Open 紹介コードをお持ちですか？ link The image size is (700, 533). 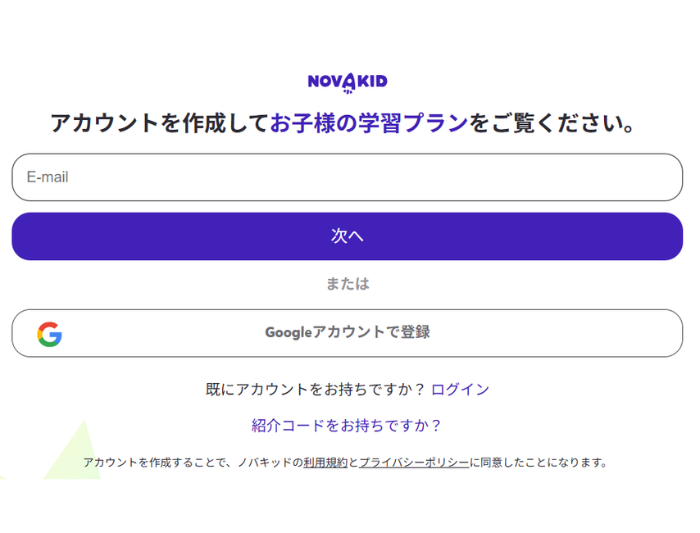pos(346,425)
